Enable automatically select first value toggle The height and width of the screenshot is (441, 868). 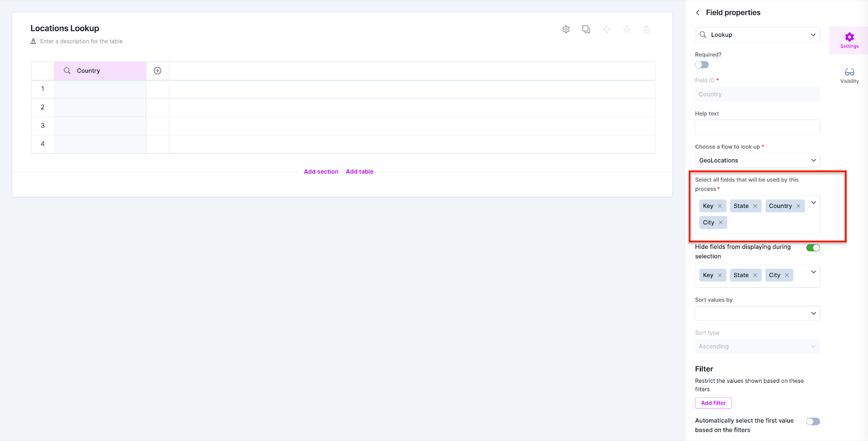tap(813, 421)
